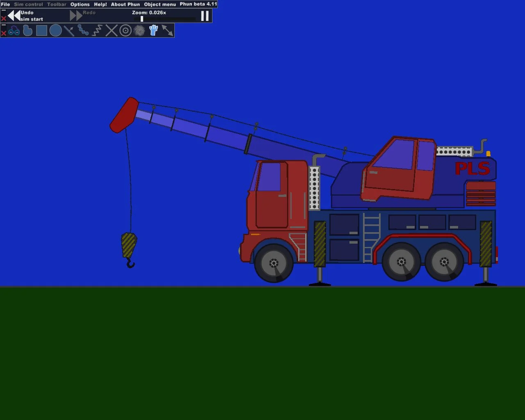
Task: Pick the spring tool
Action: pyautogui.click(x=97, y=31)
